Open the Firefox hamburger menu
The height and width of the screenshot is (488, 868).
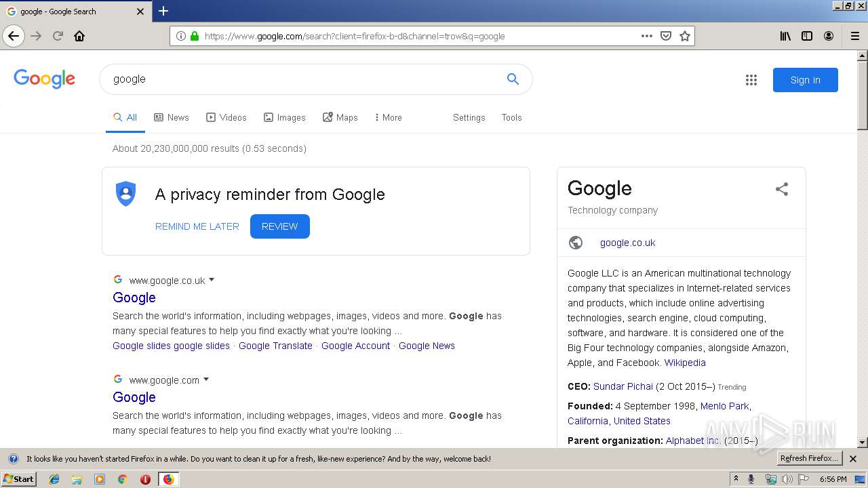855,36
